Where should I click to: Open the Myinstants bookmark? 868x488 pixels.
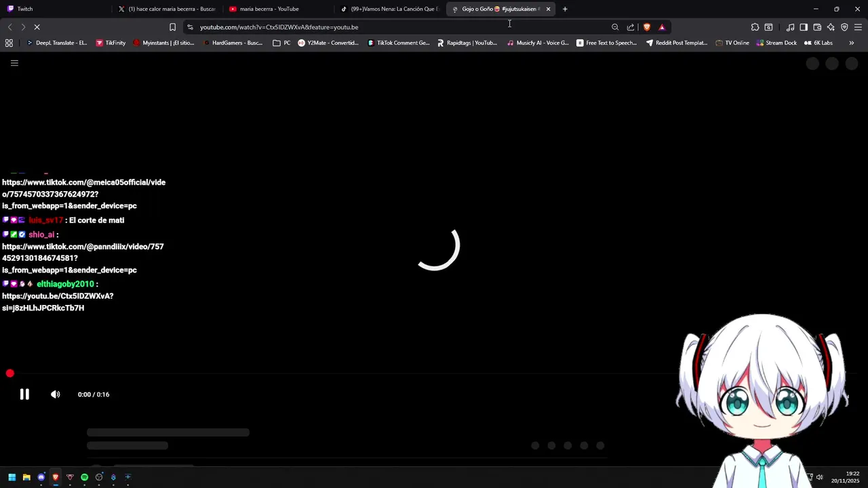tap(163, 43)
